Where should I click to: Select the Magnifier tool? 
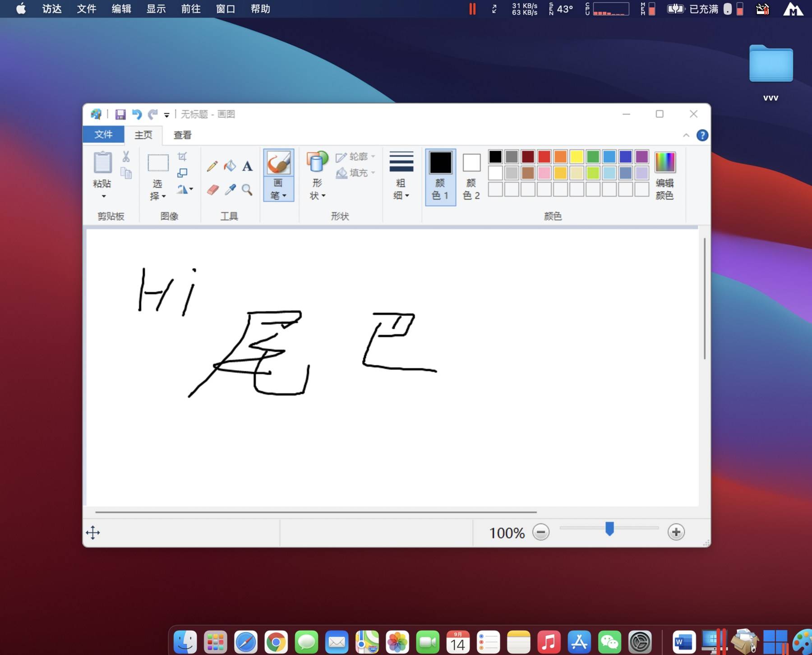[x=247, y=190]
